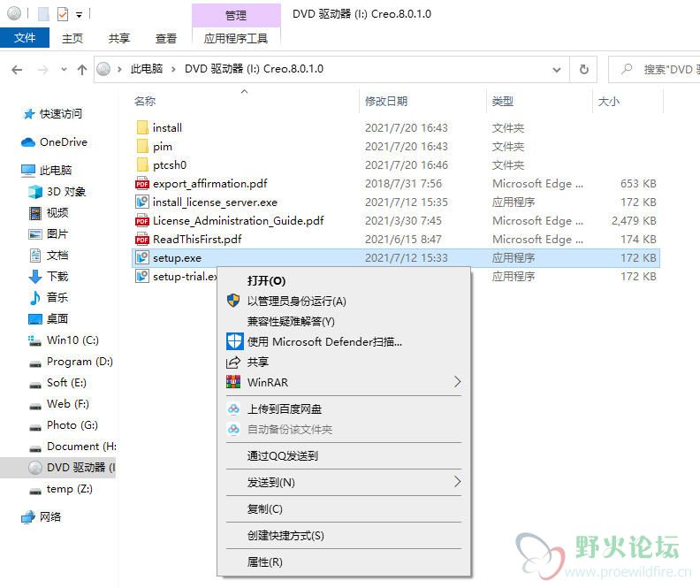The width and height of the screenshot is (700, 588).
Task: Open the 应用程序工具 tab
Action: click(236, 38)
